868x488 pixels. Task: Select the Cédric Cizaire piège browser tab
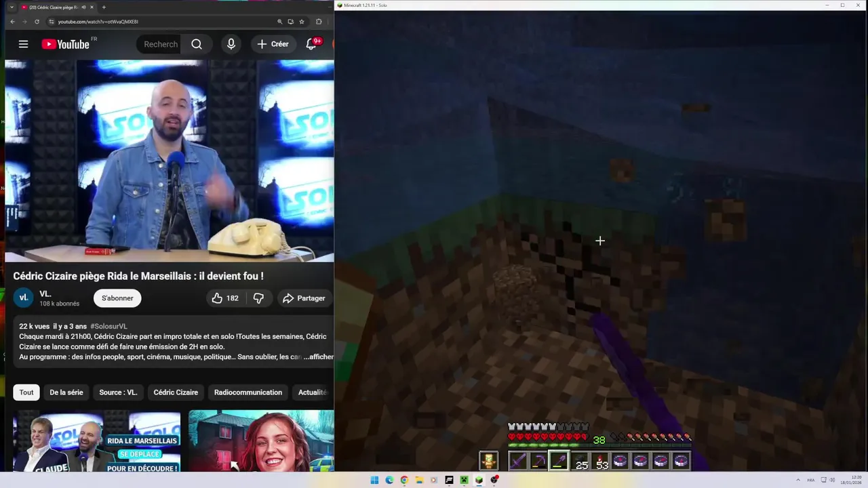tap(58, 7)
